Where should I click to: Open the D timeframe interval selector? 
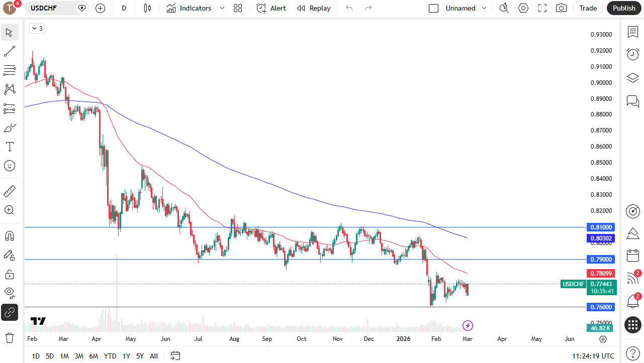(x=124, y=8)
